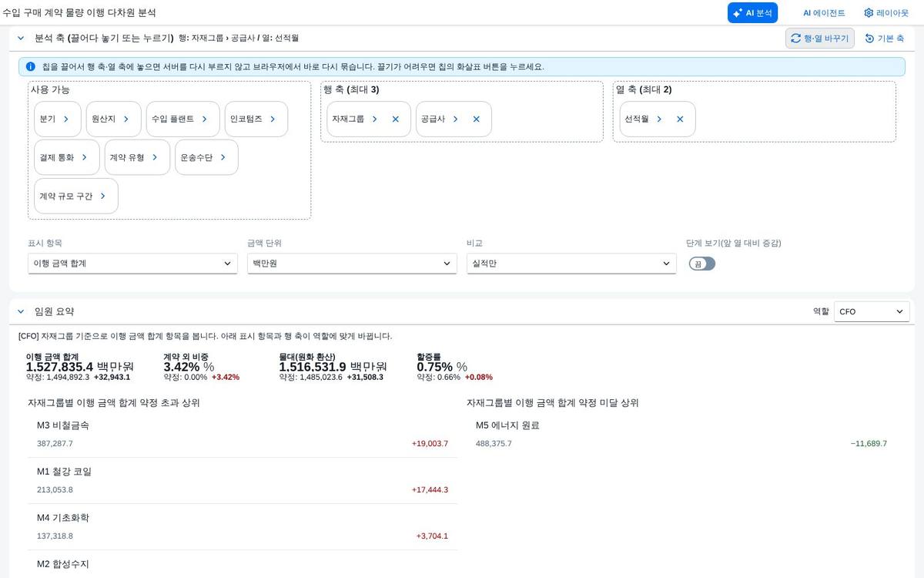Reset axes with 기본 축 button
924x578 pixels.
click(x=884, y=38)
